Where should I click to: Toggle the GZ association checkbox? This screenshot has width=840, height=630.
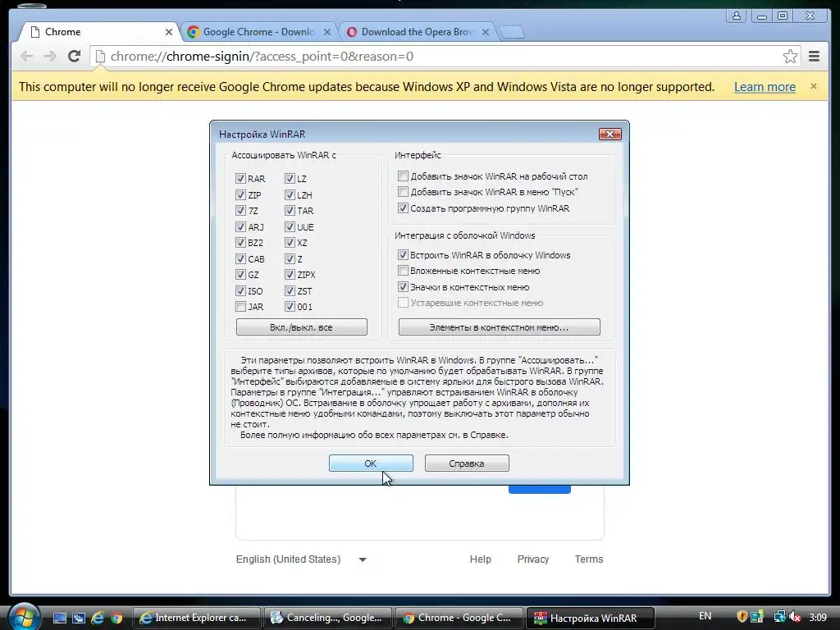(x=240, y=275)
